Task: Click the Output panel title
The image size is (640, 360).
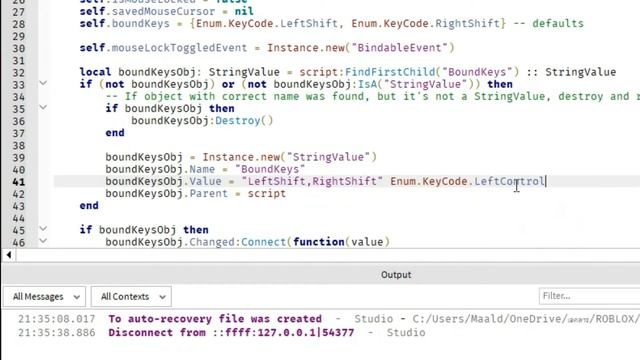Action: (x=396, y=275)
